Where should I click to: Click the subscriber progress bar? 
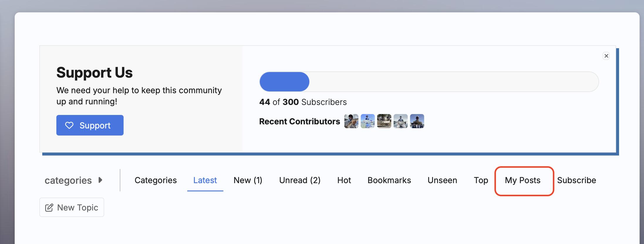[x=429, y=82]
